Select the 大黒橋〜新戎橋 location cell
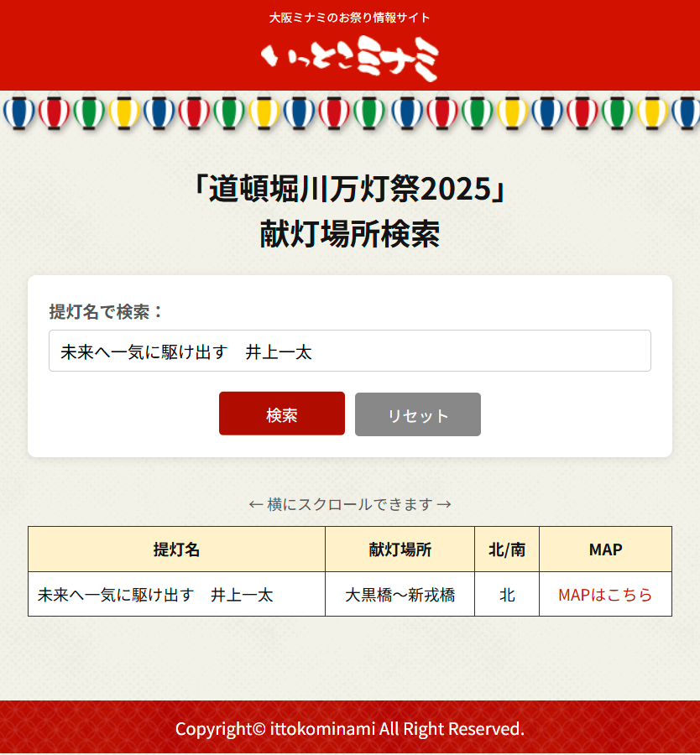Image resolution: width=700 pixels, height=755 pixels. 400,594
